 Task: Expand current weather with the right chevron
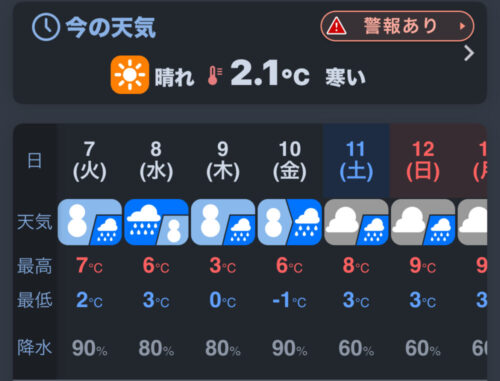[469, 53]
